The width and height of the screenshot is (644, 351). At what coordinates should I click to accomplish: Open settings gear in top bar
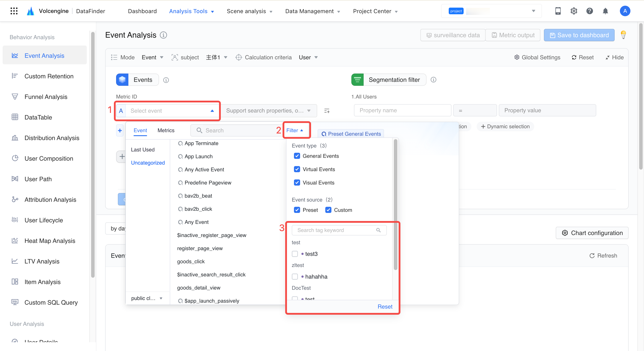(x=574, y=11)
